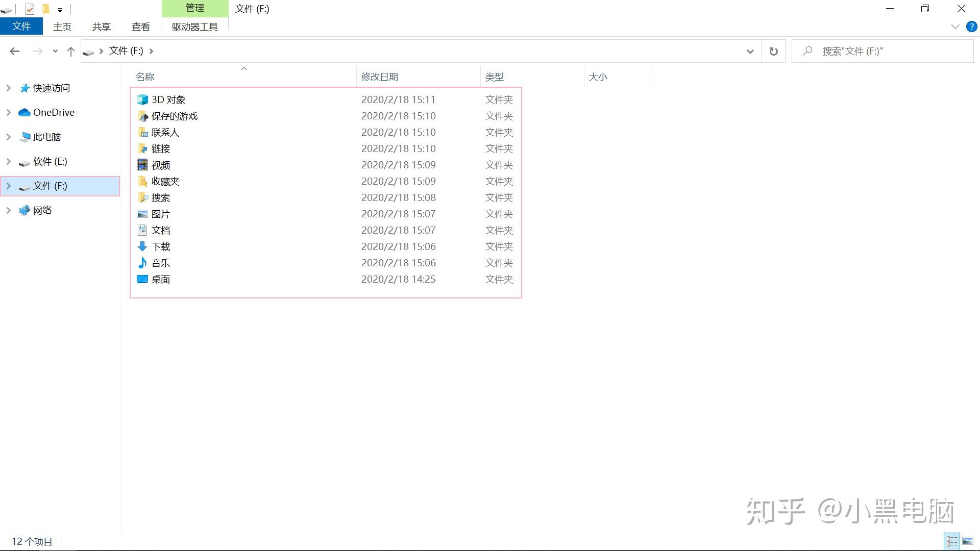Expand the ribbon with chevron arrow
Image resolution: width=980 pixels, height=551 pixels.
(955, 27)
